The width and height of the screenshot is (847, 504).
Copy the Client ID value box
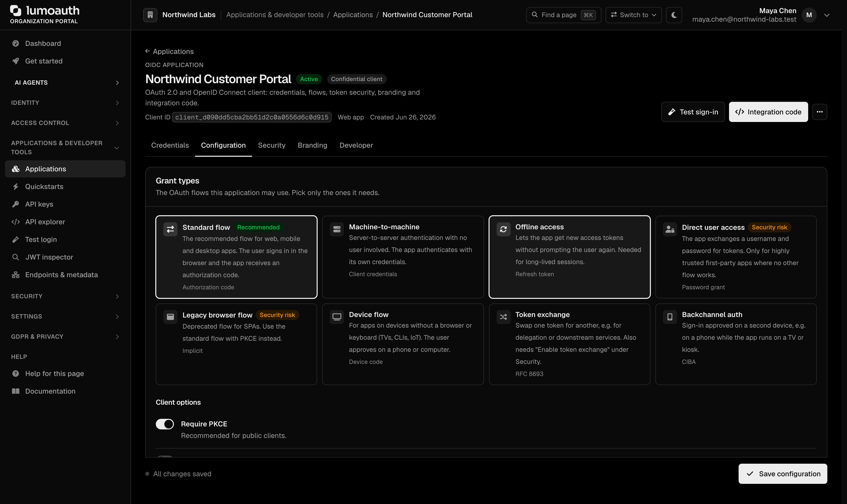[x=252, y=117]
